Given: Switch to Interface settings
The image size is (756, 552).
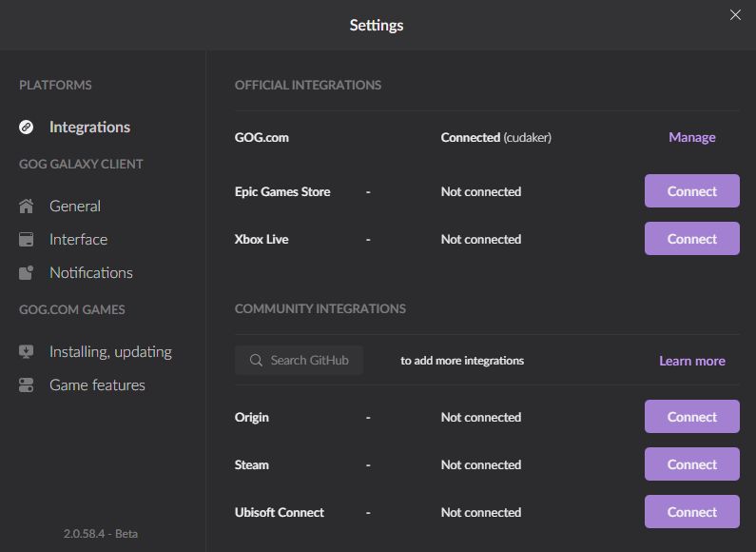Looking at the screenshot, I should point(79,239).
